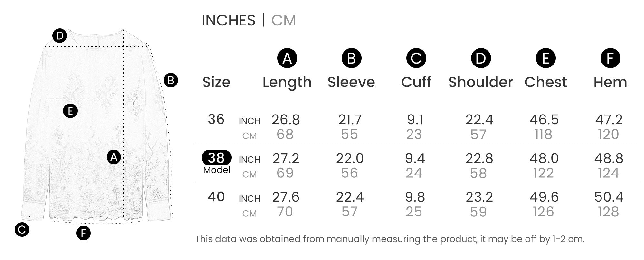Screen dimensions: 644x260
Task: Select the INCHES unit option
Action: click(x=228, y=20)
